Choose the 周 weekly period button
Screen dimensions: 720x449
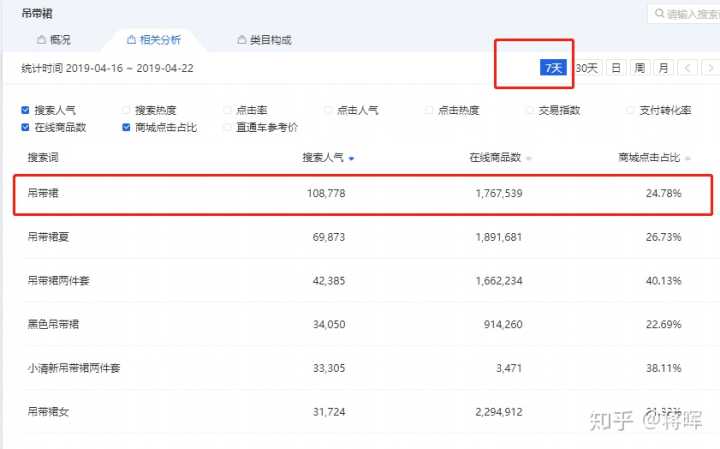coord(639,68)
